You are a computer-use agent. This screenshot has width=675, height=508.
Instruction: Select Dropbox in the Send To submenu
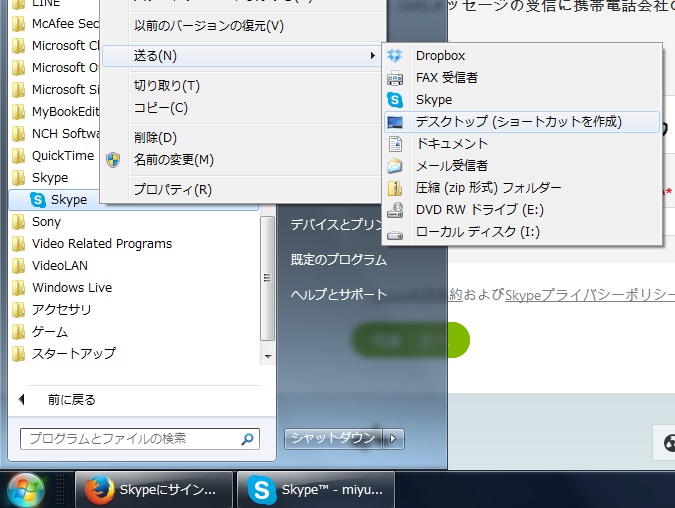point(521,56)
